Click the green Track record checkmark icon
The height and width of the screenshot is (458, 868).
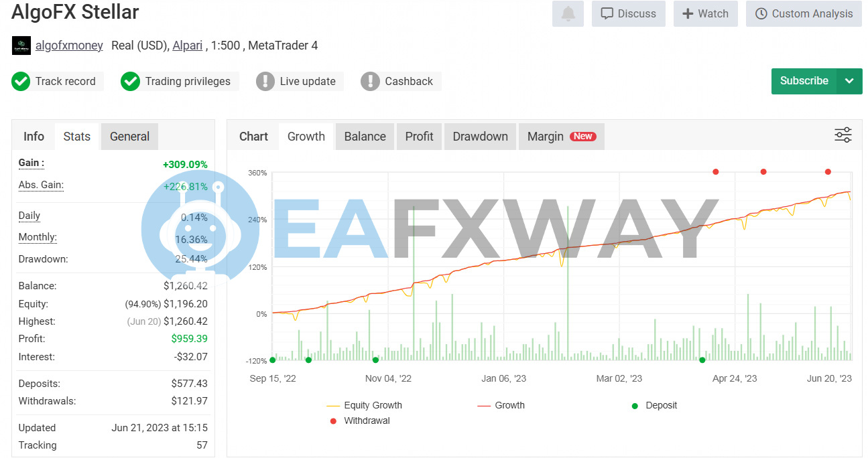point(21,82)
